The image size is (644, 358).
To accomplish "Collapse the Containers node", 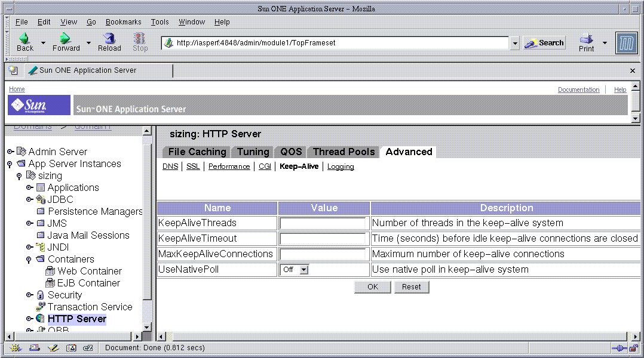I will (29, 260).
